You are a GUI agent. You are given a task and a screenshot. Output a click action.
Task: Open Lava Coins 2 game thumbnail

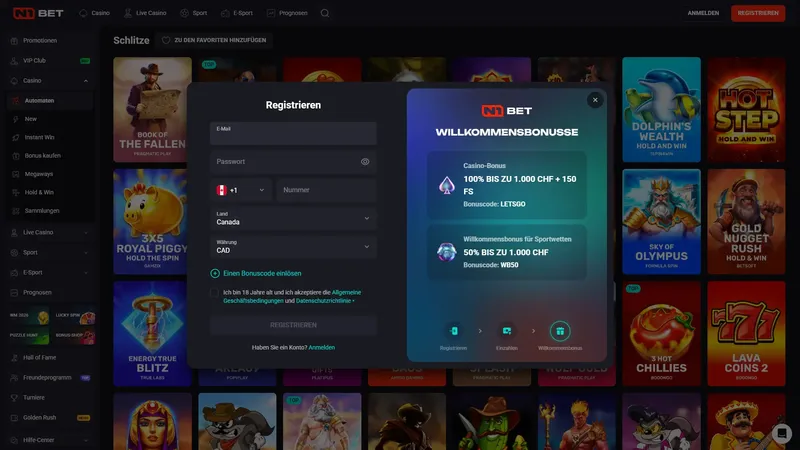click(746, 334)
